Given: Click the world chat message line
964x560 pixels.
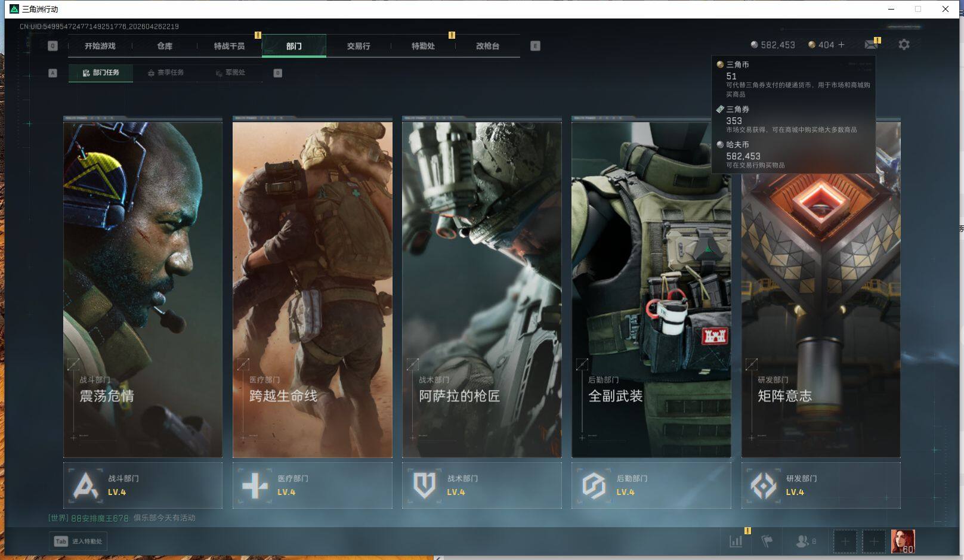Looking at the screenshot, I should click(x=122, y=518).
